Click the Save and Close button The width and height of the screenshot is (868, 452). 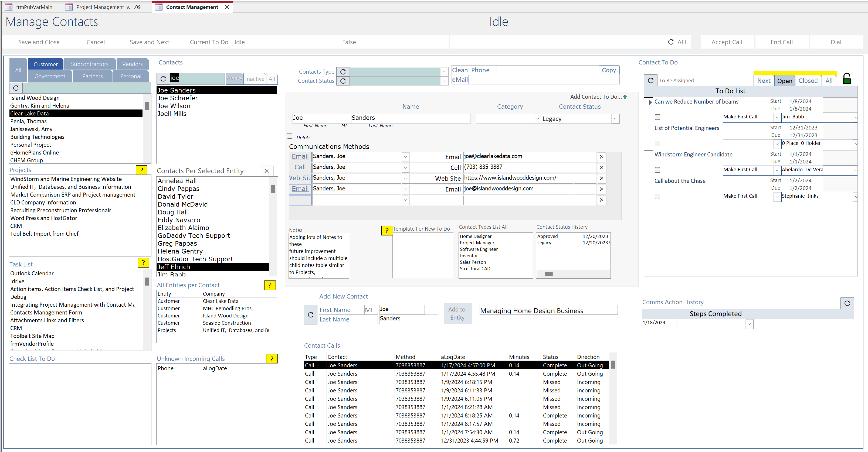pyautogui.click(x=39, y=42)
